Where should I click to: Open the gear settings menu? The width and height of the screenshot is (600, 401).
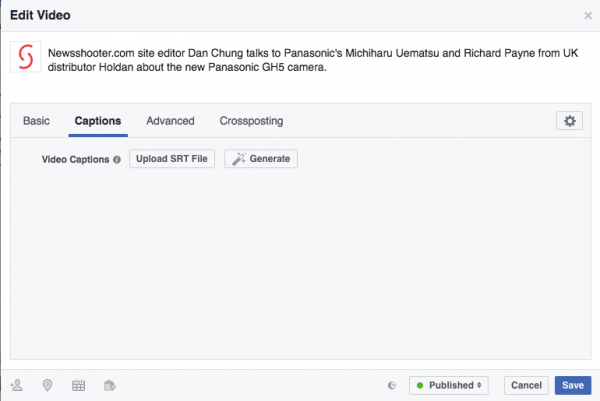569,121
